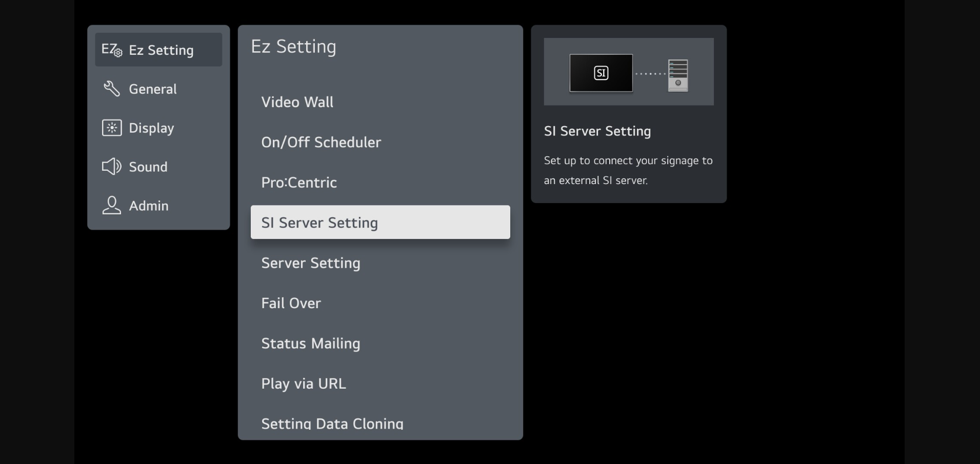Open Server Setting in the list
Viewport: 980px width, 464px height.
pos(311,263)
